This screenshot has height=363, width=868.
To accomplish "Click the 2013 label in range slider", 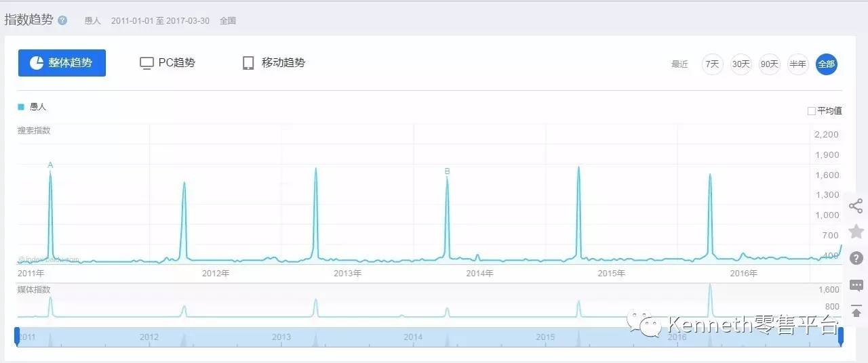I will pos(281,337).
